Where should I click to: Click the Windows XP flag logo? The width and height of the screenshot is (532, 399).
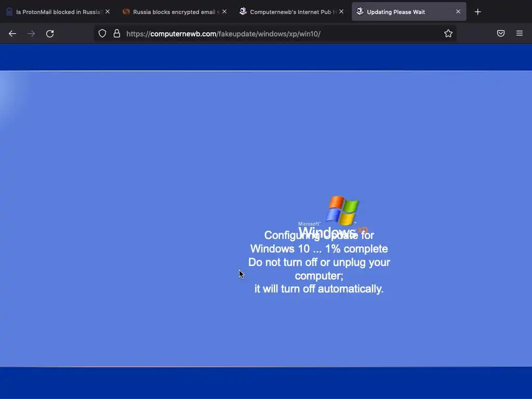[342, 210]
